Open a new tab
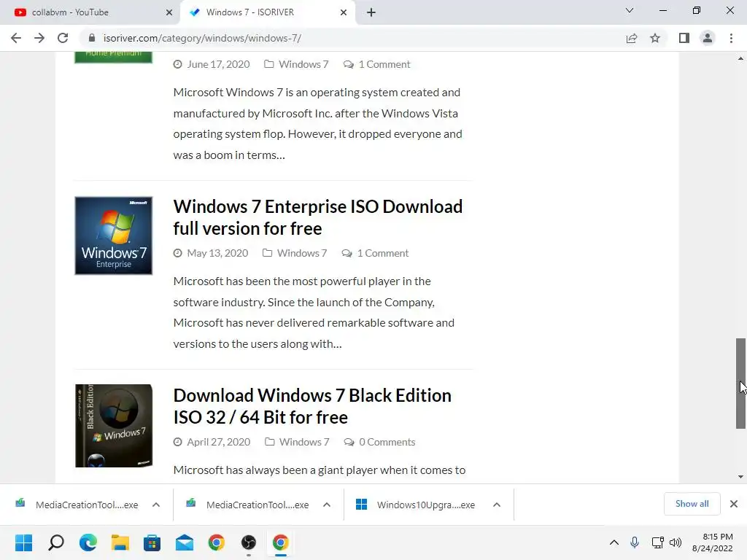747x560 pixels. (x=371, y=12)
